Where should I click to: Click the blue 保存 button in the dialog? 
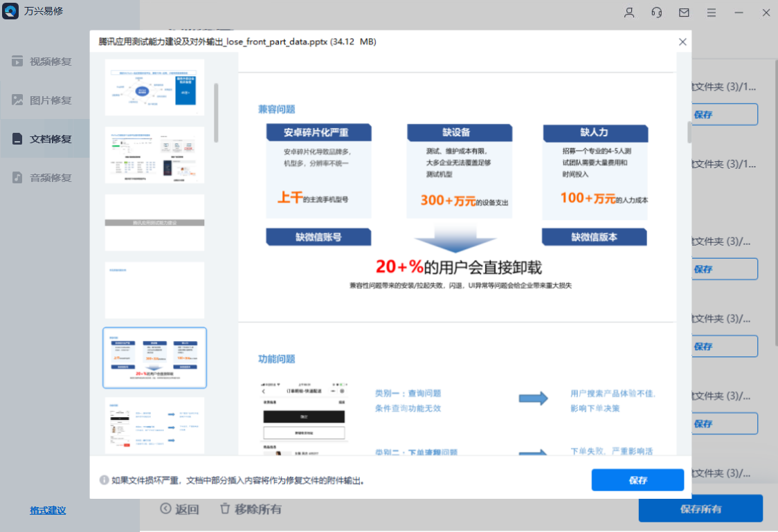coord(637,479)
